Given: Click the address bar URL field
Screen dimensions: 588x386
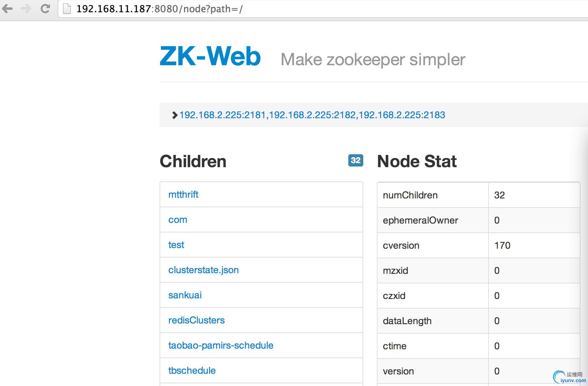Looking at the screenshot, I should (x=323, y=8).
